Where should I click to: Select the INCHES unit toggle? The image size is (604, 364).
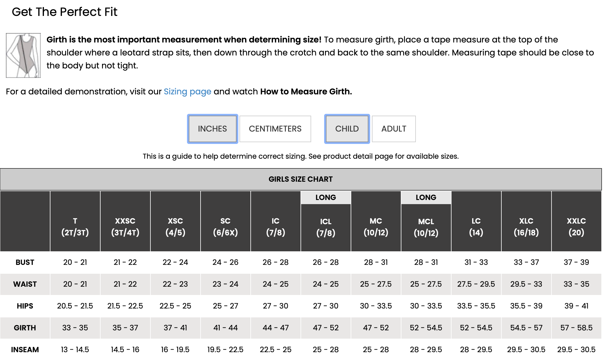coord(212,129)
